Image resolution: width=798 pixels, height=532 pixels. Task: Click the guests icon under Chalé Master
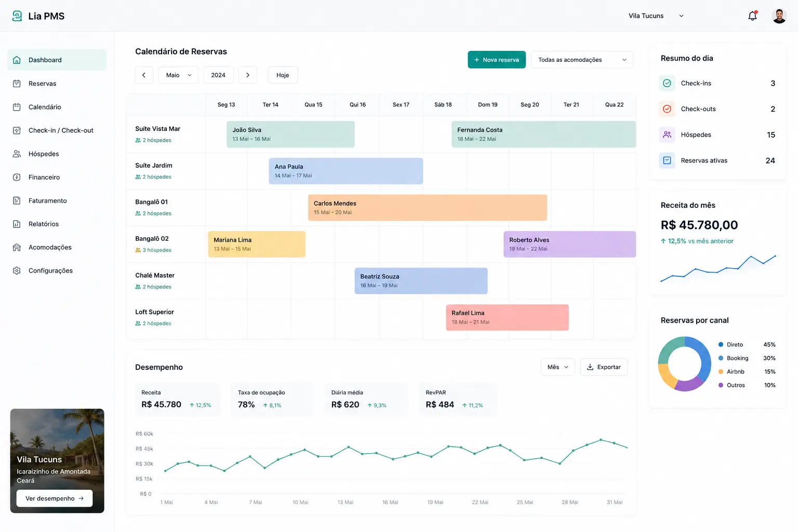(x=138, y=287)
